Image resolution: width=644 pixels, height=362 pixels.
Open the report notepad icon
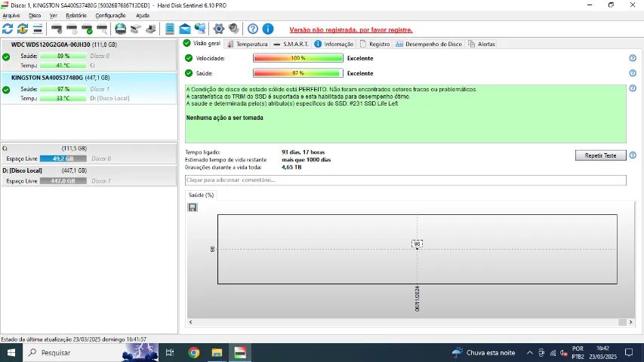[170, 29]
